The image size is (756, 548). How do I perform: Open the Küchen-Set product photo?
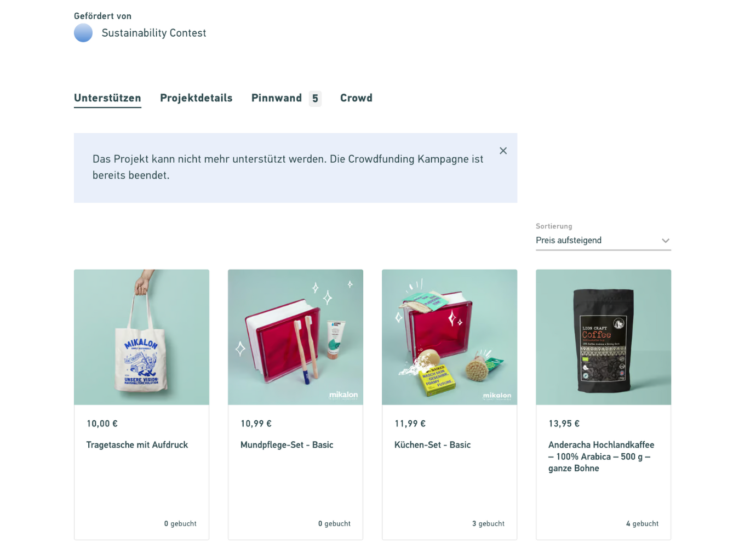click(449, 337)
